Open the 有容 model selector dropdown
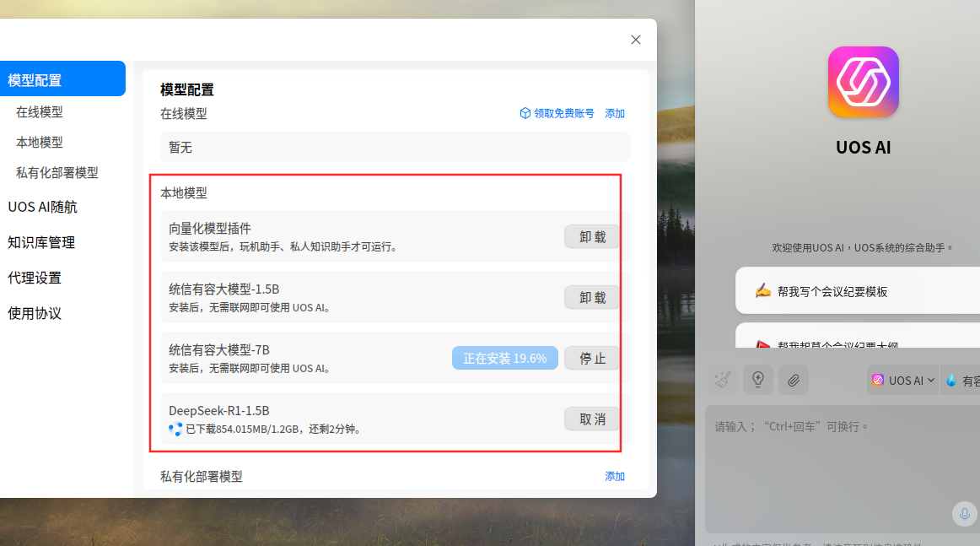The width and height of the screenshot is (980, 546). pyautogui.click(x=962, y=381)
